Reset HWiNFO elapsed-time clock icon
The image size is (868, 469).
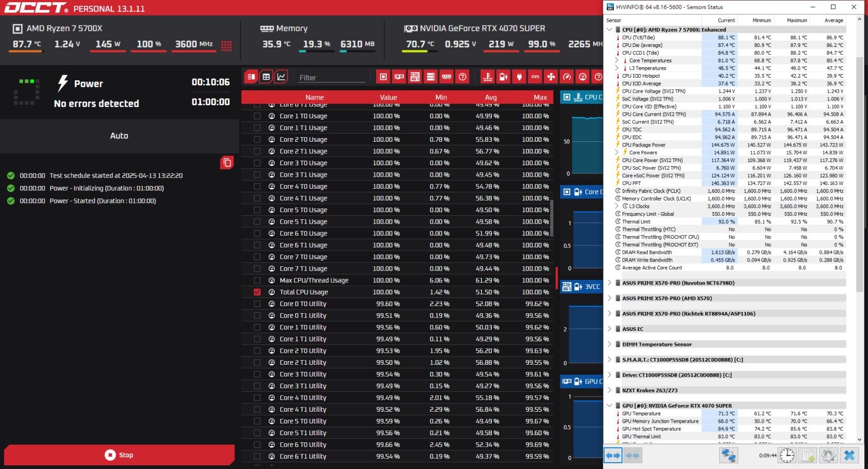click(787, 455)
